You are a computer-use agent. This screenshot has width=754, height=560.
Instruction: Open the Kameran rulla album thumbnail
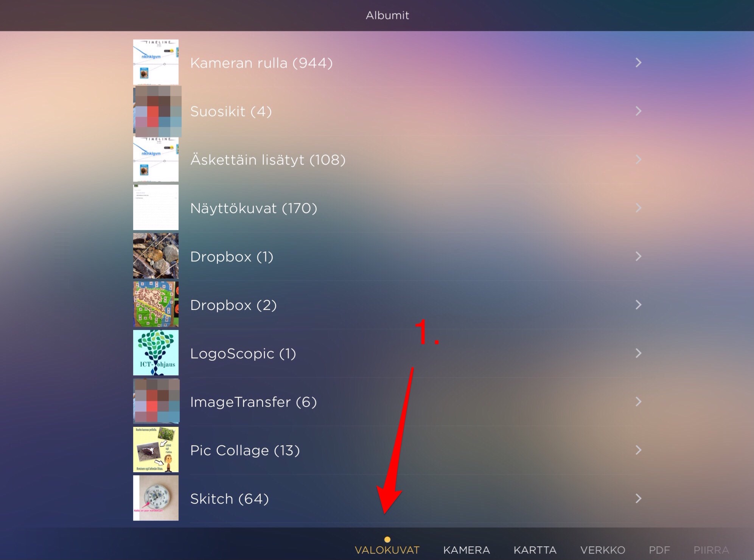[x=155, y=62]
